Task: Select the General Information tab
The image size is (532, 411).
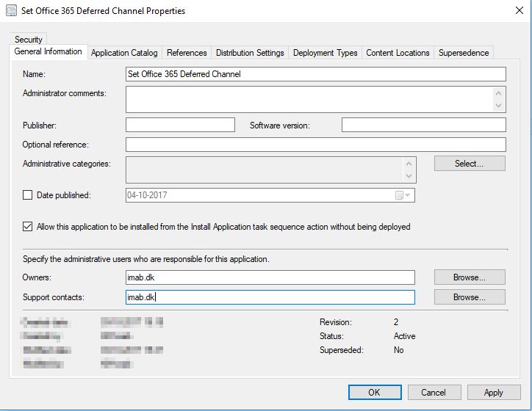Action: (x=48, y=51)
